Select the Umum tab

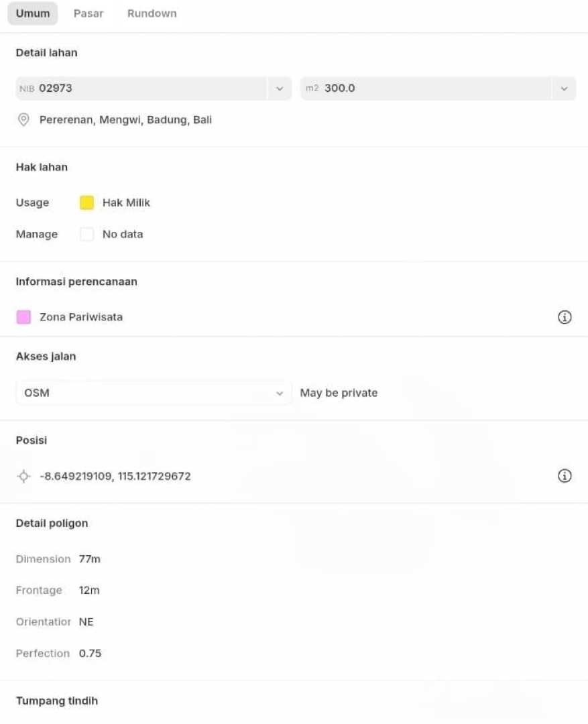coord(33,13)
